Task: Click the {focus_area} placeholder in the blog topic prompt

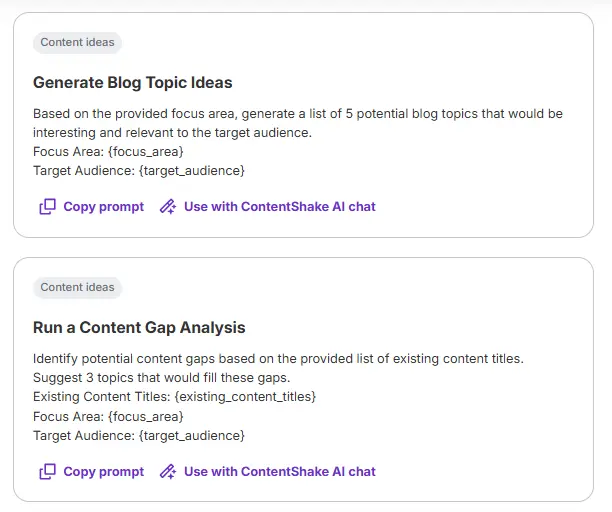Action: (145, 152)
